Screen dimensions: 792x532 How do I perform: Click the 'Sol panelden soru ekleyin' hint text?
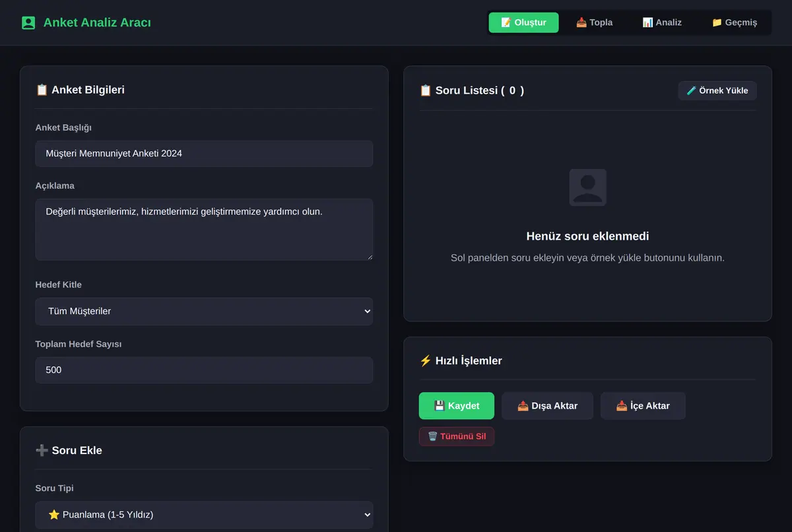(x=587, y=258)
